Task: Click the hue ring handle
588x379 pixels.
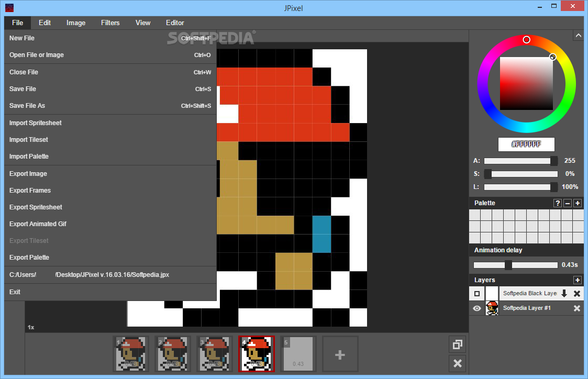Action: (527, 40)
